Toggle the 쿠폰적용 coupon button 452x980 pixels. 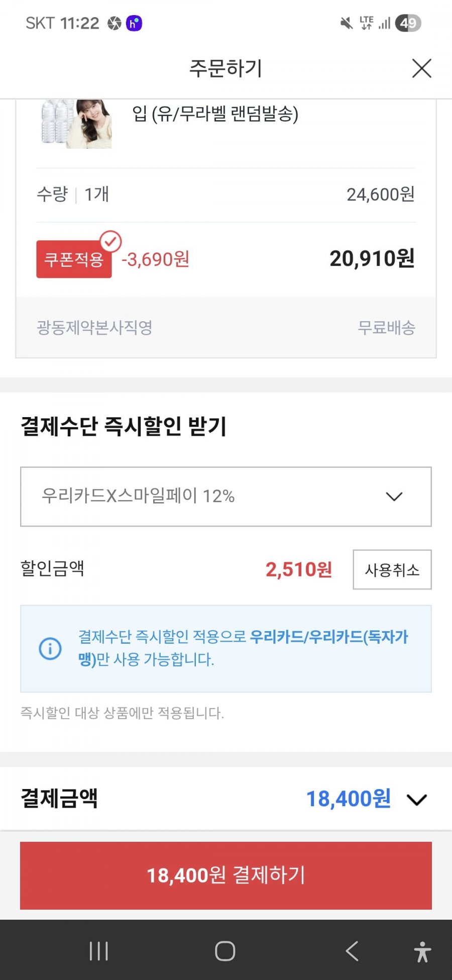click(x=74, y=260)
